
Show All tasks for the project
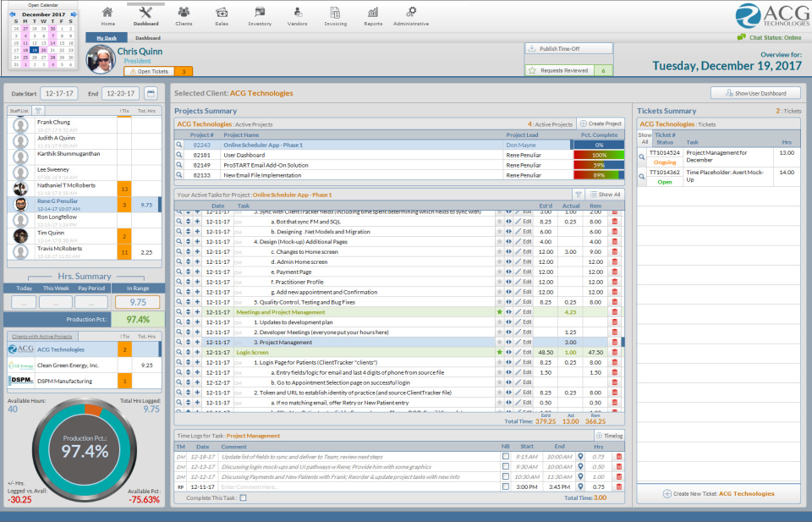605,195
